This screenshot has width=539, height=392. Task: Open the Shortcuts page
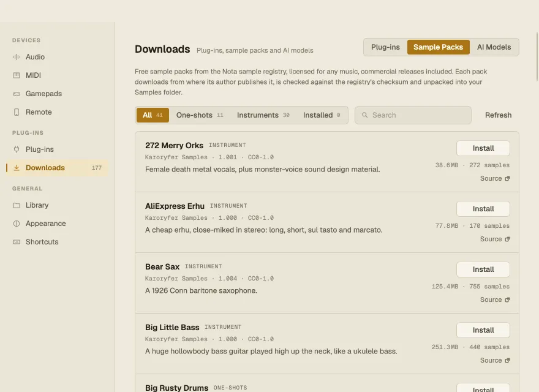click(x=58, y=242)
